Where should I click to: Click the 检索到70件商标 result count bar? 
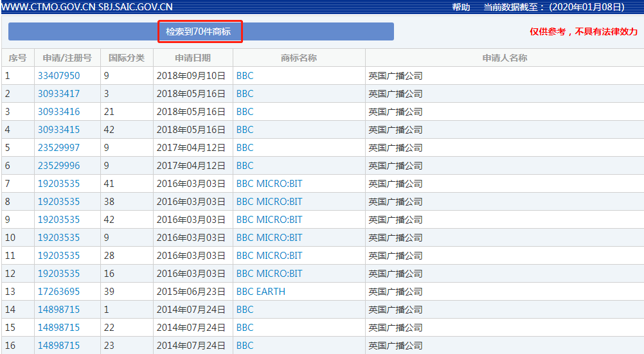[201, 31]
